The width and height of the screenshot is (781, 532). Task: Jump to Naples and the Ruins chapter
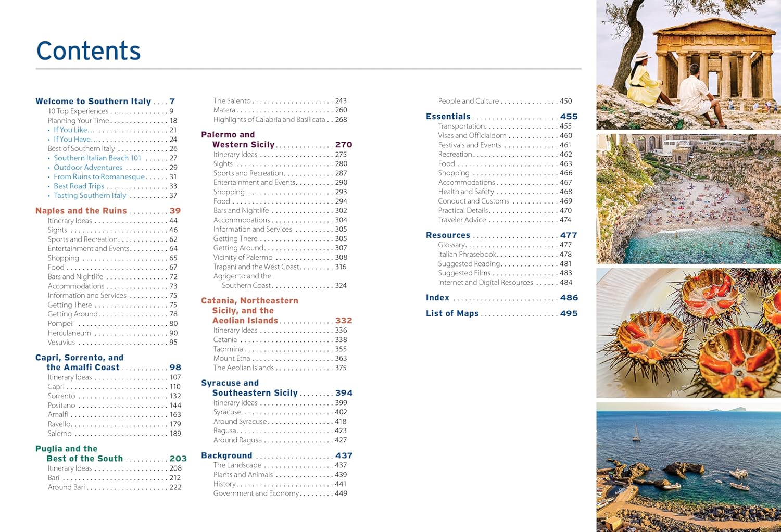[x=81, y=211]
